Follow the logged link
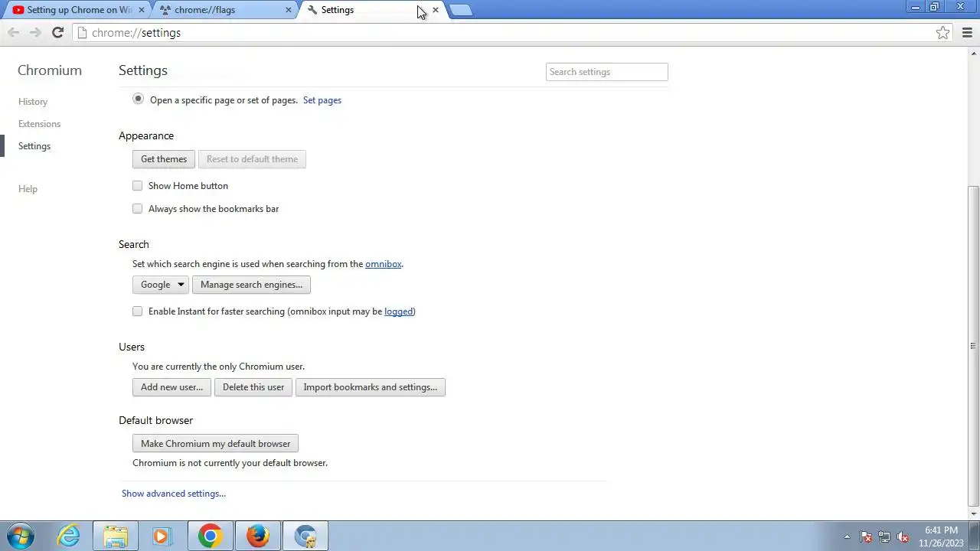The width and height of the screenshot is (980, 551). (x=398, y=311)
